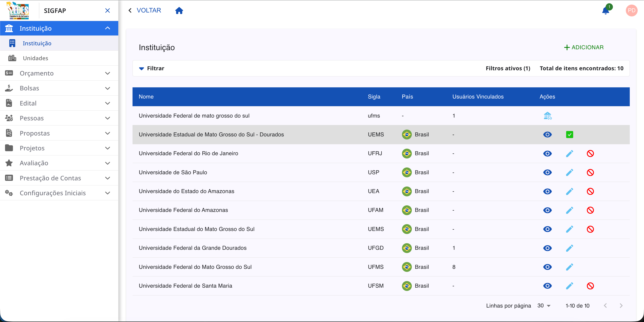Disable Universidade de São Paulo with block icon
The height and width of the screenshot is (322, 644).
coord(590,172)
